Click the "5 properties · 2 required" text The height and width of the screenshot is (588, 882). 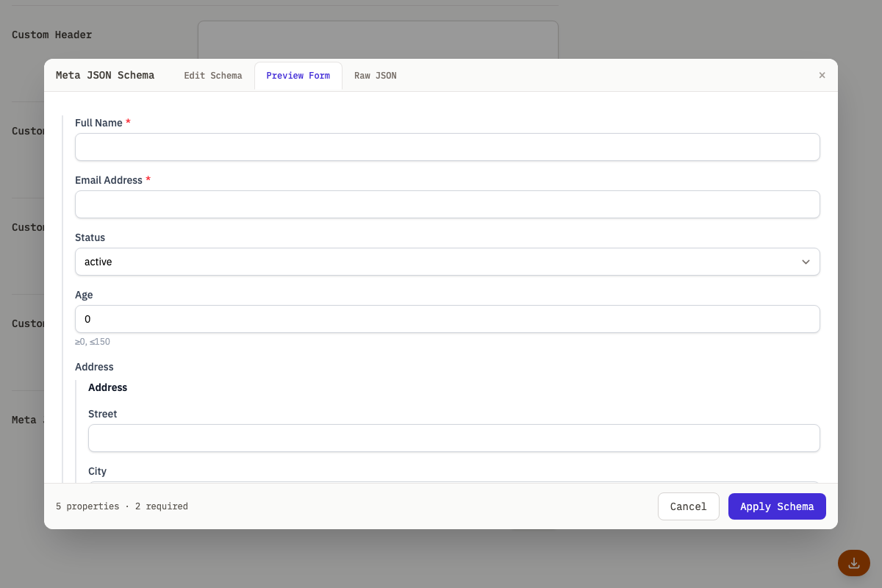(x=122, y=506)
